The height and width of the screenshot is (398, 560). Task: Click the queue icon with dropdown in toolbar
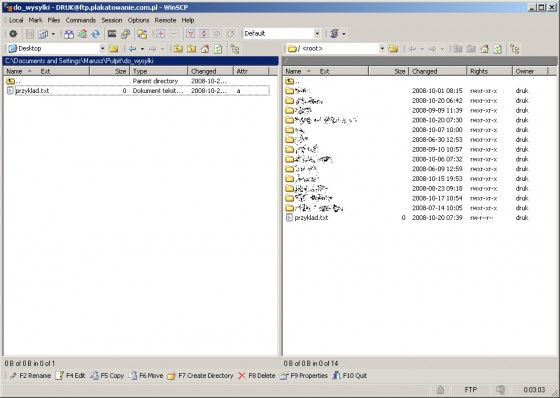point(43,34)
